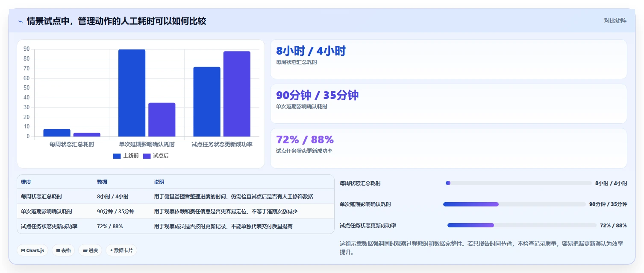The width and height of the screenshot is (644, 273).
Task: Click the 数据 table column header
Action: tap(102, 182)
